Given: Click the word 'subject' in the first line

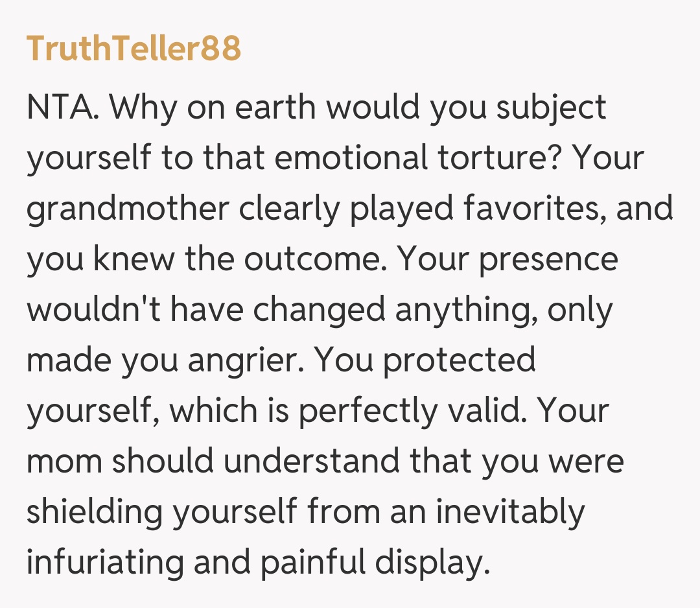Looking at the screenshot, I should click(x=551, y=106).
